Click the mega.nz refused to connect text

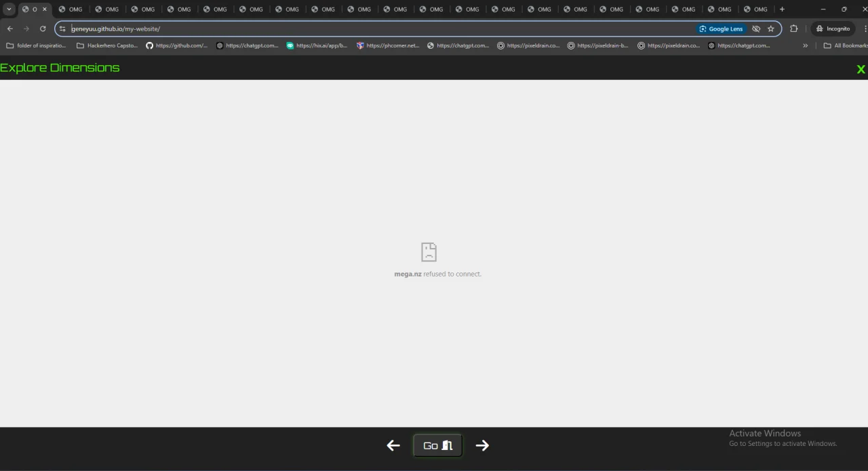tap(438, 274)
